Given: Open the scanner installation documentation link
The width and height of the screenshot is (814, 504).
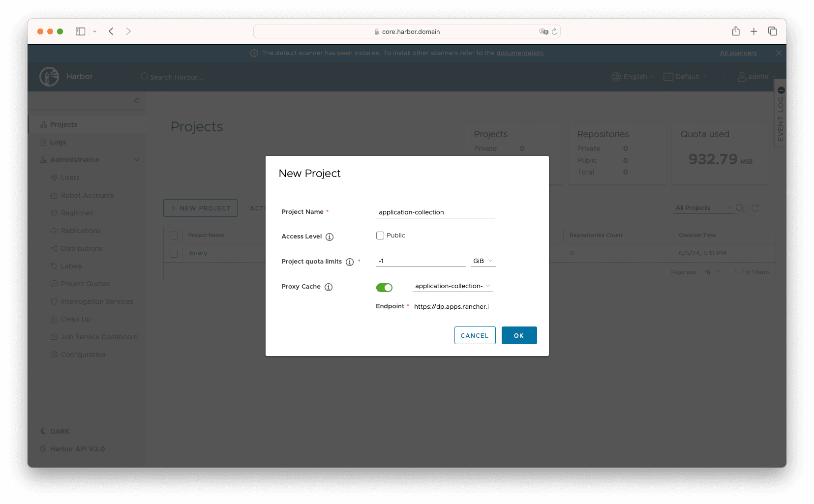Looking at the screenshot, I should pos(520,53).
